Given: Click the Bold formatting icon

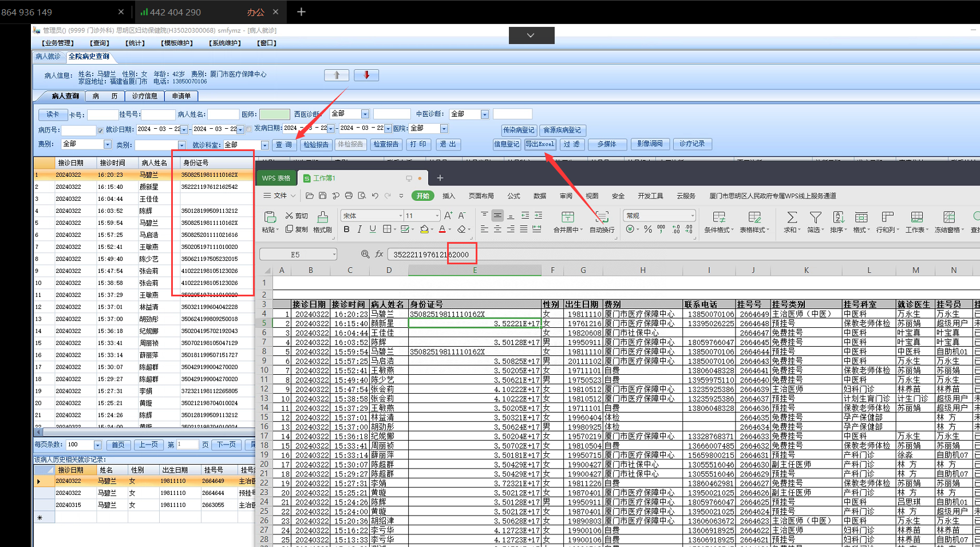Looking at the screenshot, I should (346, 229).
